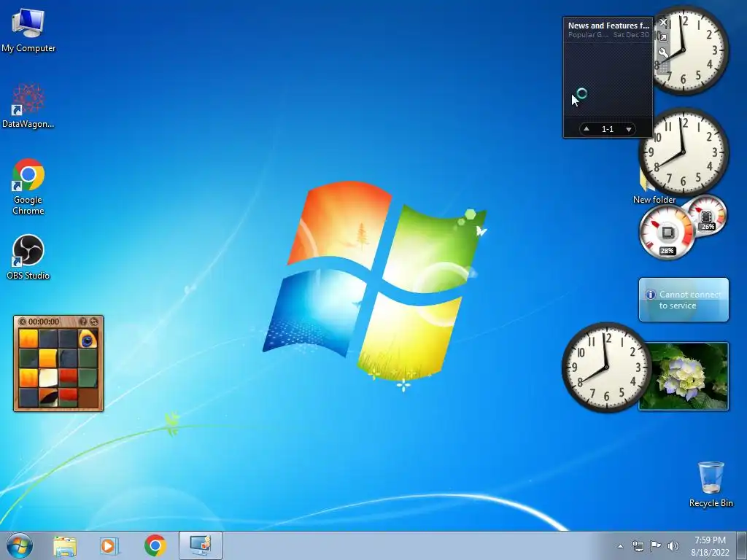
Task: Click the clock gadget beside the slideshow
Action: click(606, 367)
